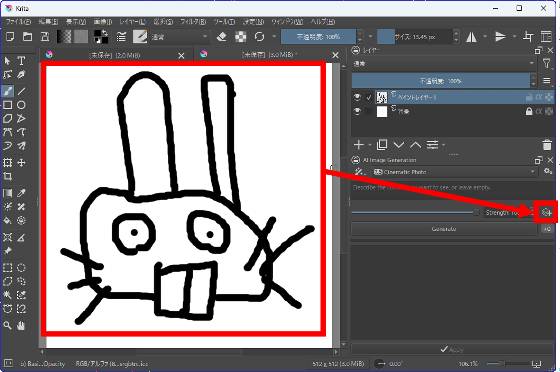Move layer down with chevron
Viewport: 560px width, 372px height.
click(399, 145)
